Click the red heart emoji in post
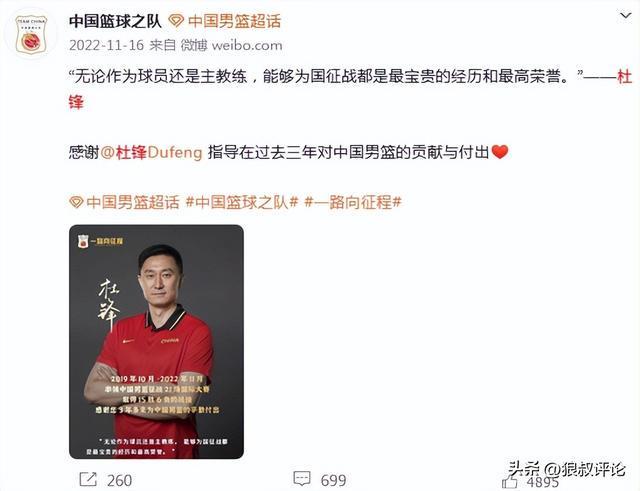 point(500,152)
